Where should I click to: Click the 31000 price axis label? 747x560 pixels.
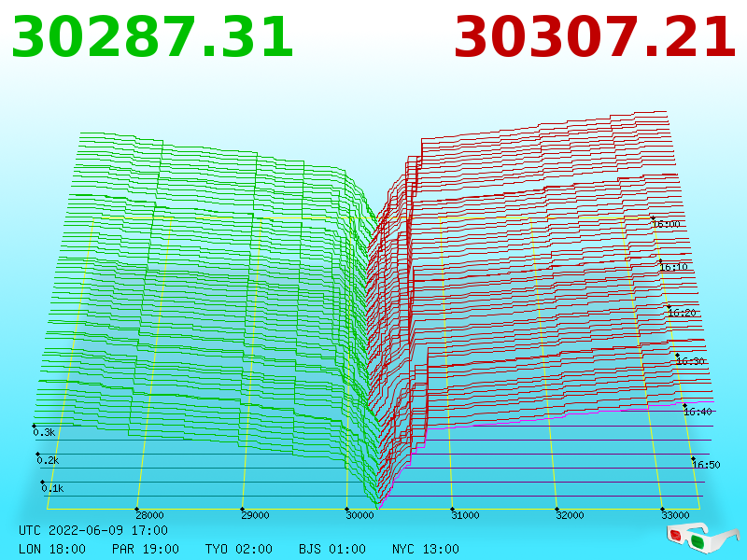(x=465, y=515)
